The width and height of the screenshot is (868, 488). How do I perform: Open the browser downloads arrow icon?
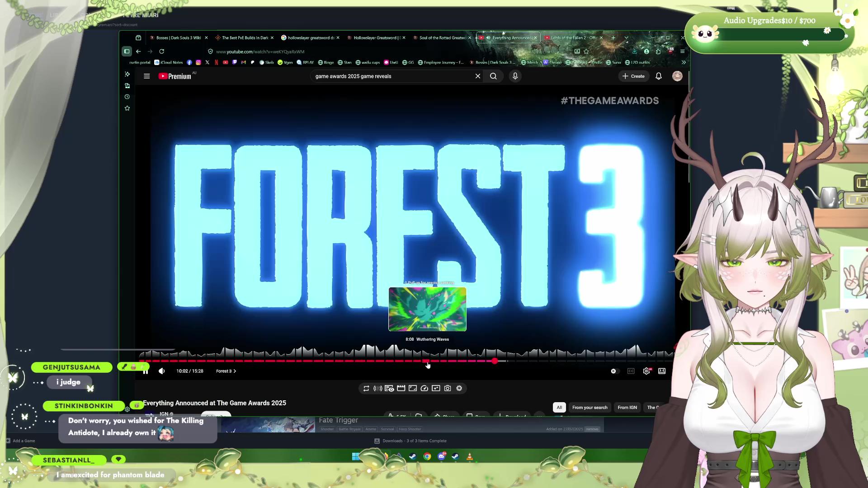tap(635, 52)
